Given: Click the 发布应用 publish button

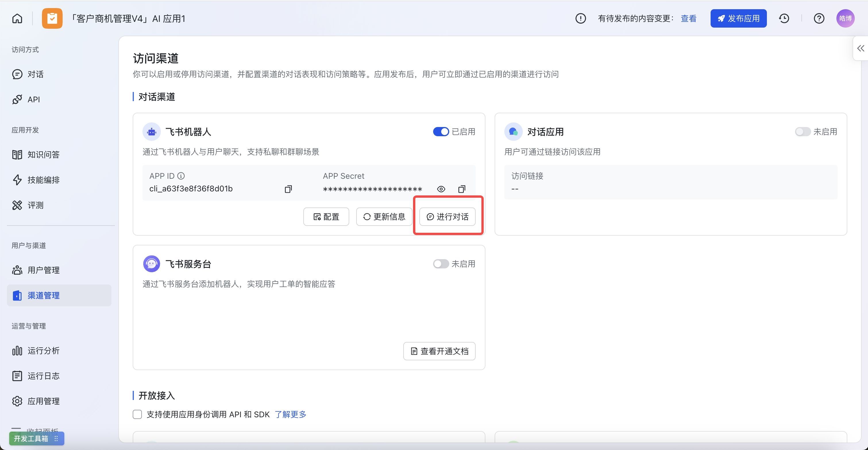Looking at the screenshot, I should point(738,18).
